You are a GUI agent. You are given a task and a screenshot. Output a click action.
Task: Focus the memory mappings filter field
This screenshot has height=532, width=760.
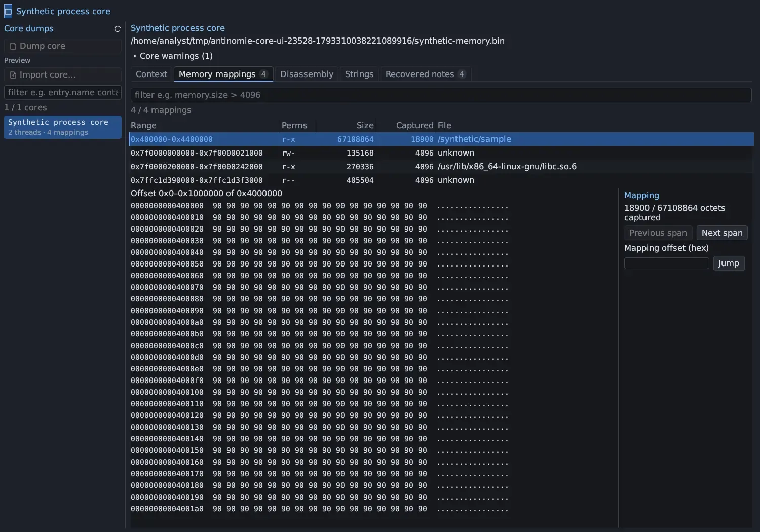point(441,95)
